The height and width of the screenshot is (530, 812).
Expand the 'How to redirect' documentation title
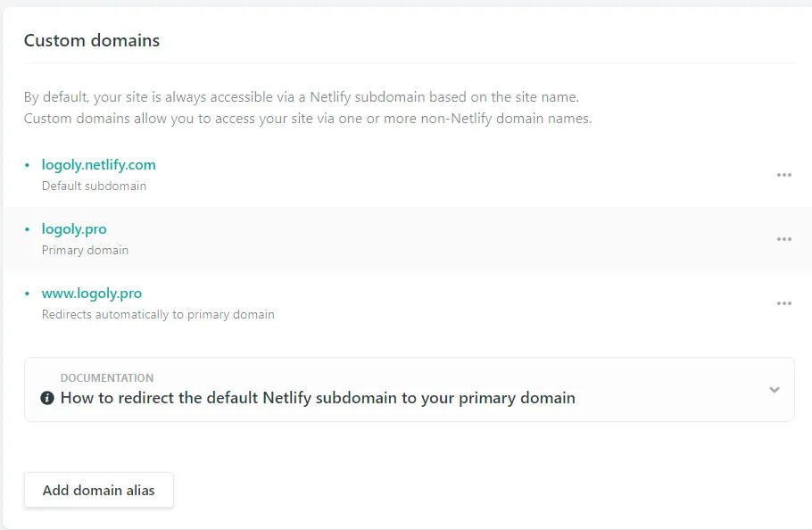318,398
